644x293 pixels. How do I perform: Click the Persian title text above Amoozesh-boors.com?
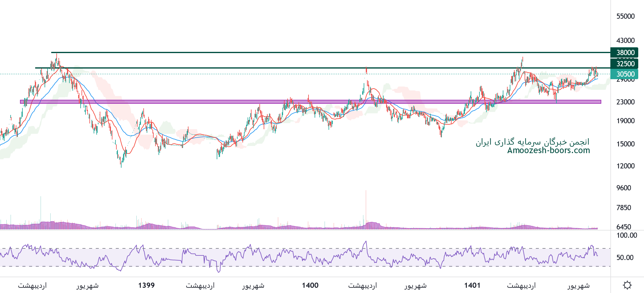click(x=532, y=142)
